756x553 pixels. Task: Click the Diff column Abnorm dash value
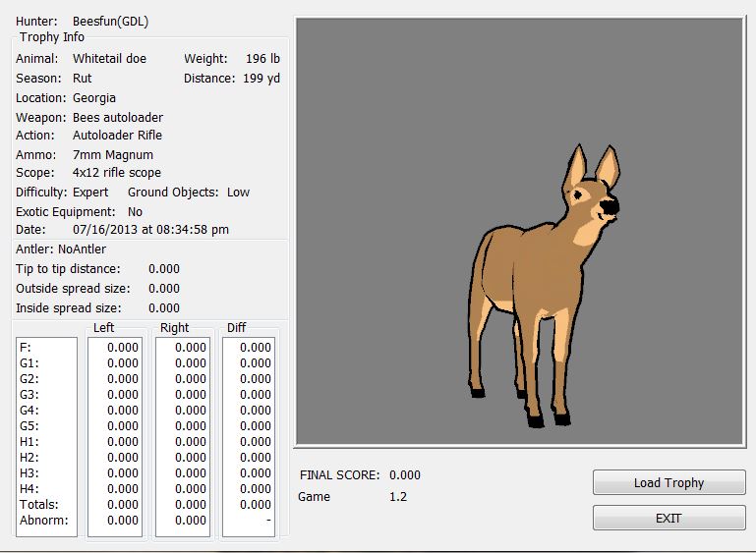pyautogui.click(x=267, y=520)
